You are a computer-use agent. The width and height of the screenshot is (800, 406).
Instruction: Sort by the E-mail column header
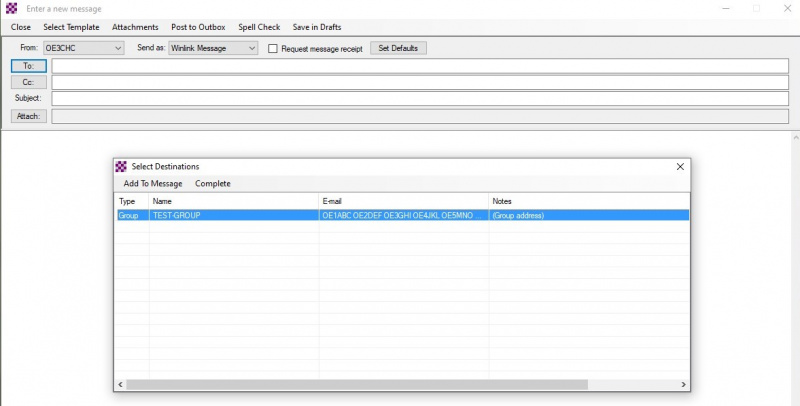point(404,201)
